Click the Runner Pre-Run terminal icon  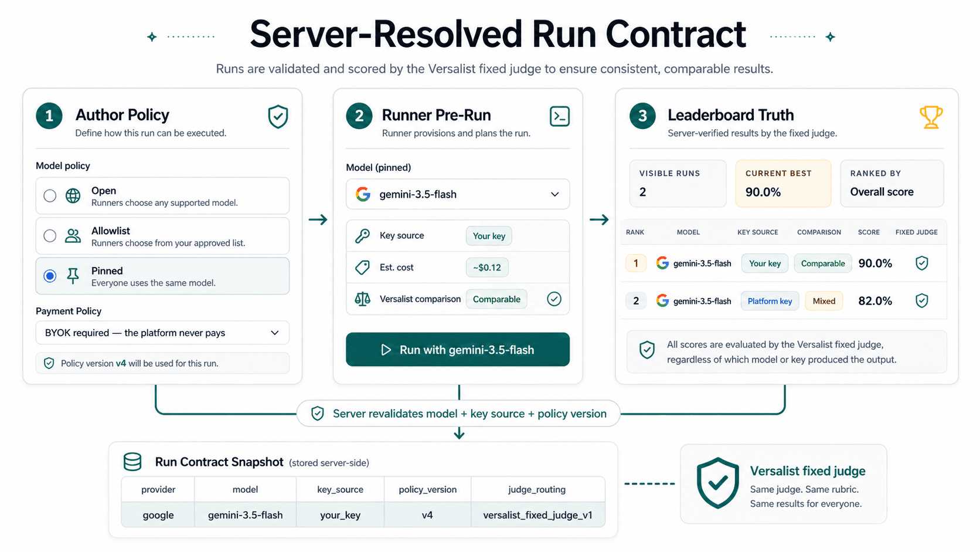click(560, 116)
